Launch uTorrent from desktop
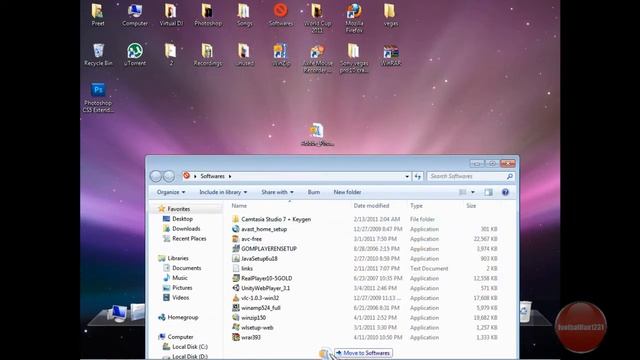 (135, 54)
